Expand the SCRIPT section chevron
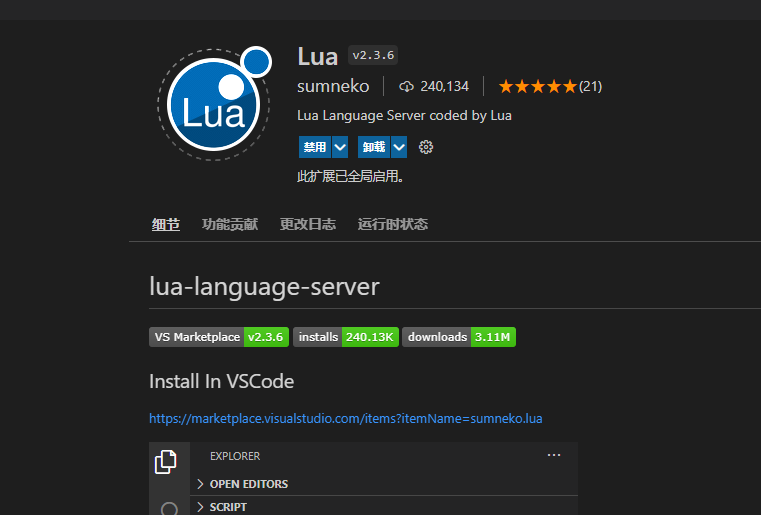Image resolution: width=761 pixels, height=515 pixels. tap(200, 507)
